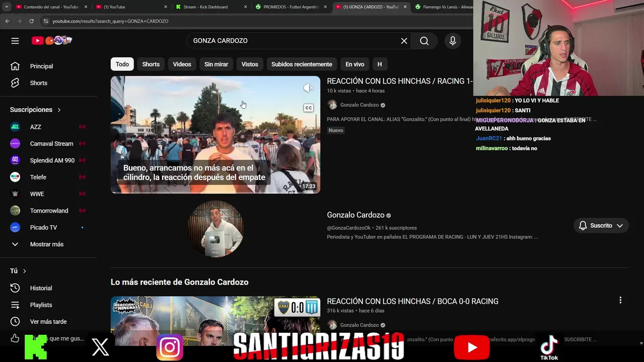
Task: Select the Videos filter chip
Action: (182, 64)
